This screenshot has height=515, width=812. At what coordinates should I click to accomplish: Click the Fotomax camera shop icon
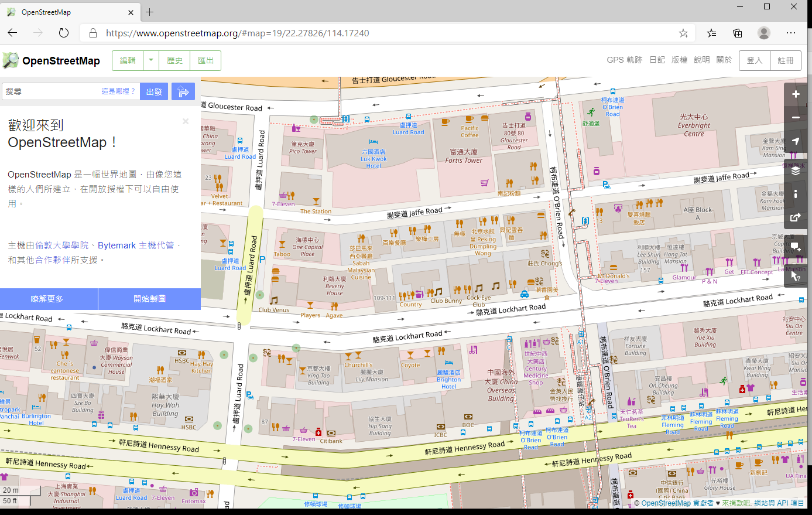click(x=193, y=493)
